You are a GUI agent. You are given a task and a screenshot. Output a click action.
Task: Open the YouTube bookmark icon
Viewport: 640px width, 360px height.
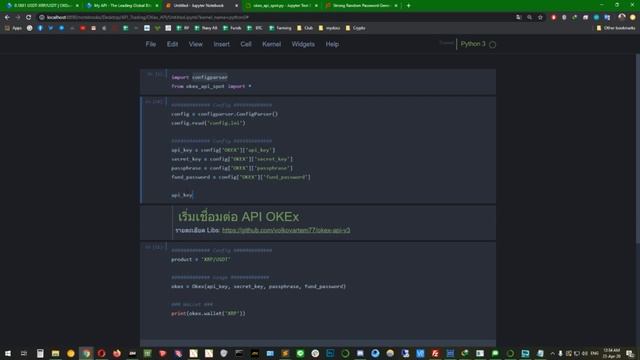[82, 28]
